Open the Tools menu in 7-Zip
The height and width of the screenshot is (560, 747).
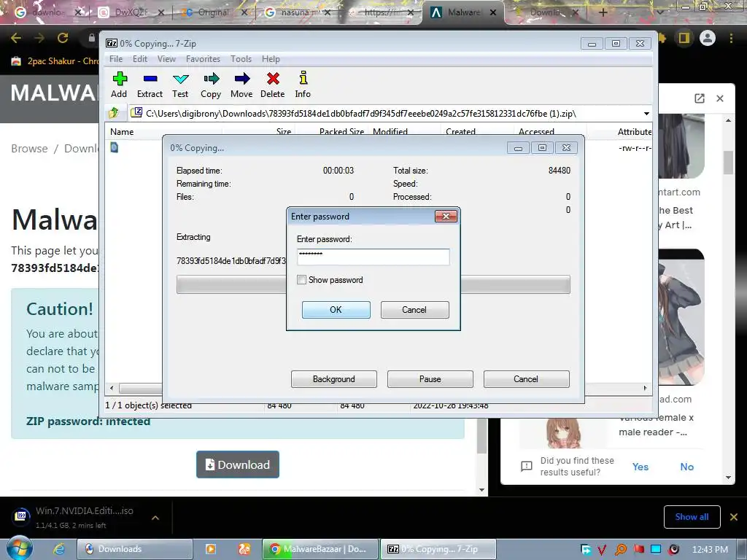[241, 58]
